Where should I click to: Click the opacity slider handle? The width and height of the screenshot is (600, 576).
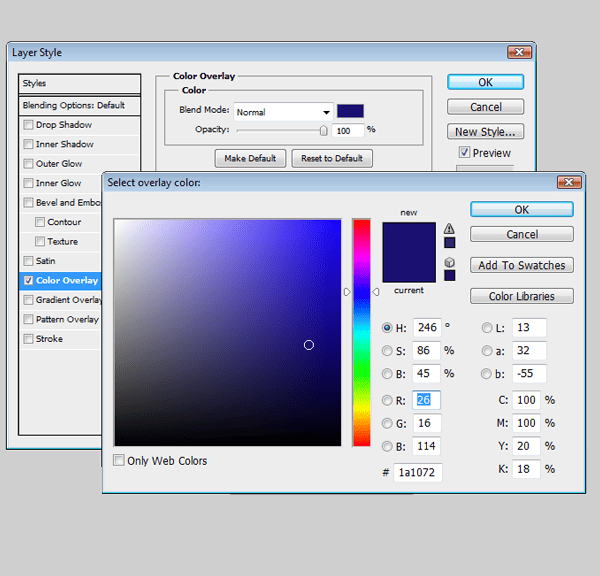click(323, 131)
